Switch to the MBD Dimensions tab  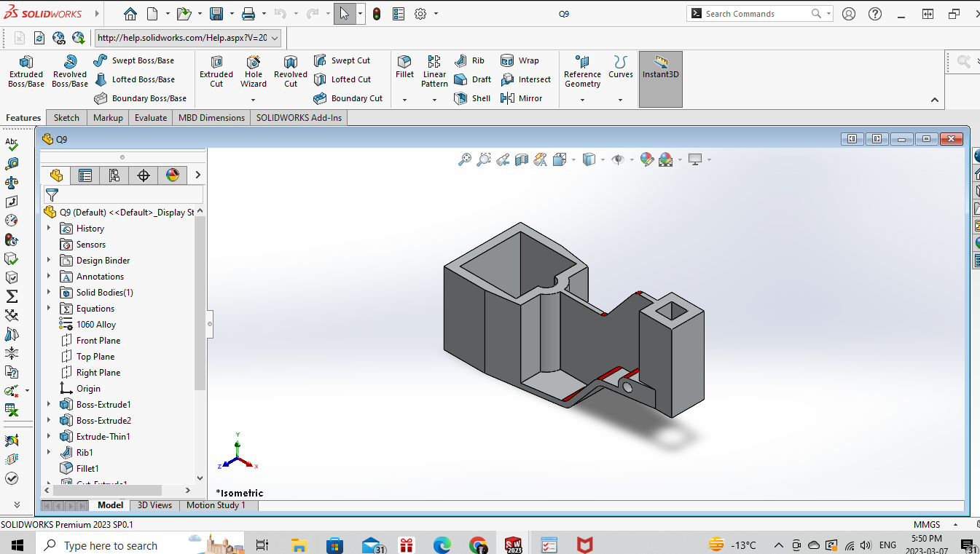211,117
